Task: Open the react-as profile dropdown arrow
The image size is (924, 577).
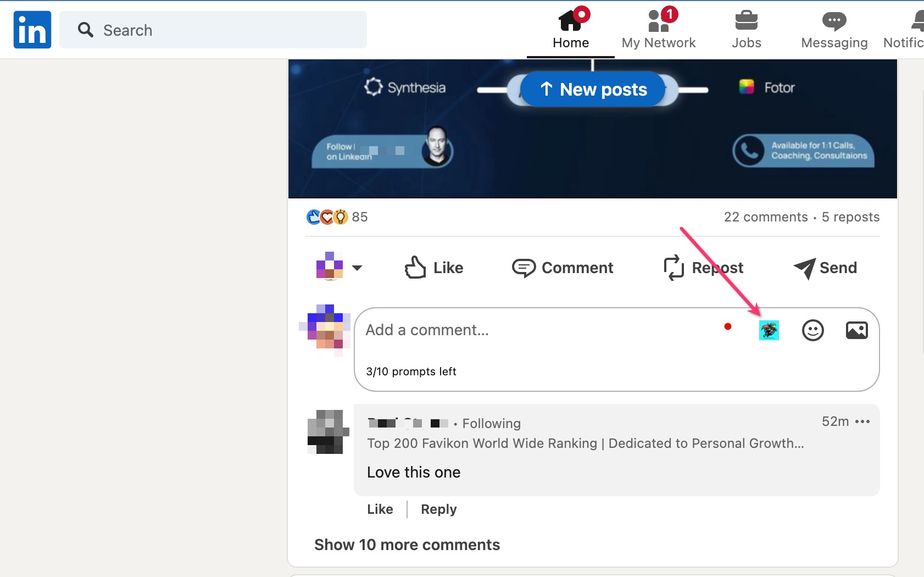Action: 357,268
